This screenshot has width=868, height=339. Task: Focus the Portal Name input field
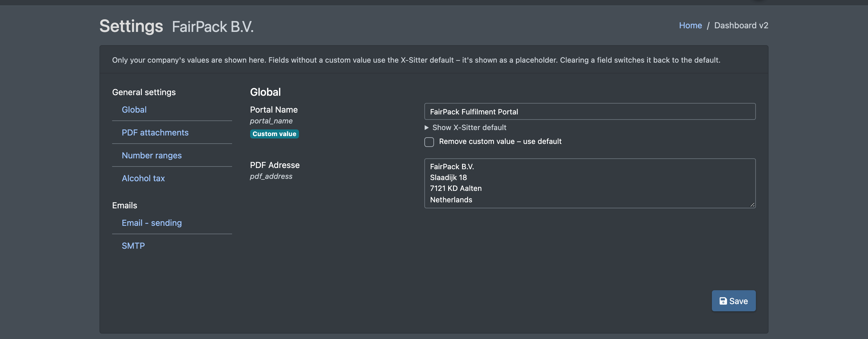pyautogui.click(x=590, y=111)
